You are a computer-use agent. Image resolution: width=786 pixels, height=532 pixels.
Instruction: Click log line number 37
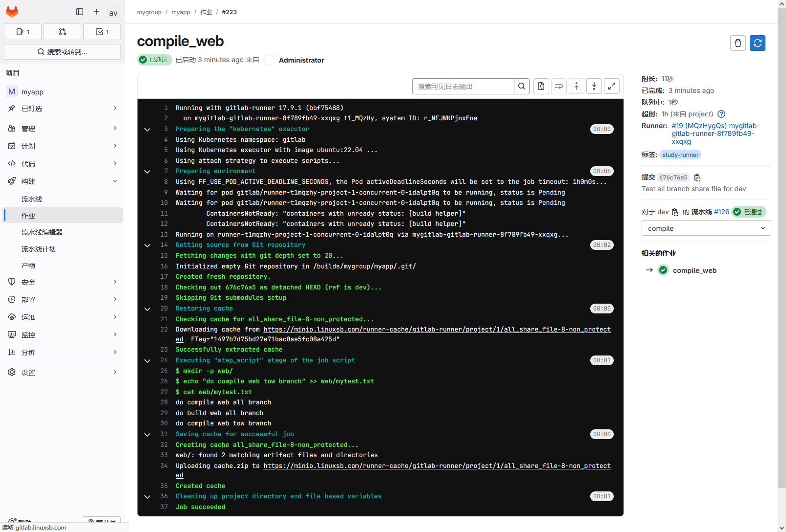click(x=164, y=507)
